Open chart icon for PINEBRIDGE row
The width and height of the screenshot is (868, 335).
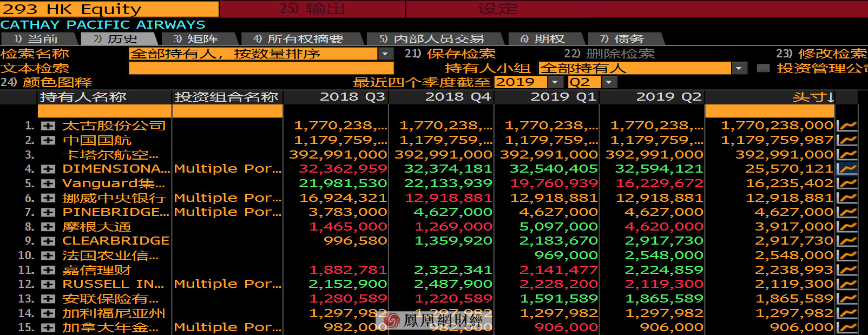(847, 212)
